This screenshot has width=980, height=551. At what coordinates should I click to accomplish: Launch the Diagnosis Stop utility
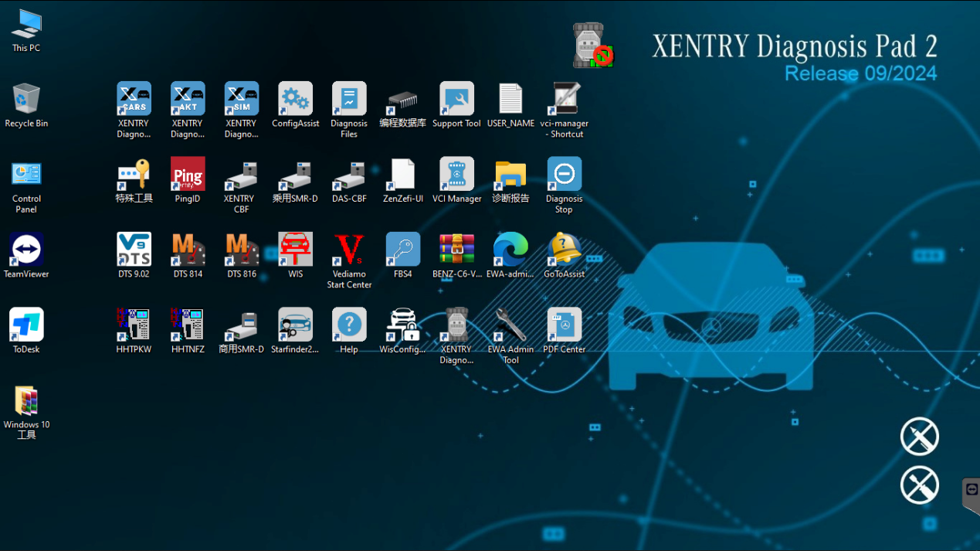(564, 174)
